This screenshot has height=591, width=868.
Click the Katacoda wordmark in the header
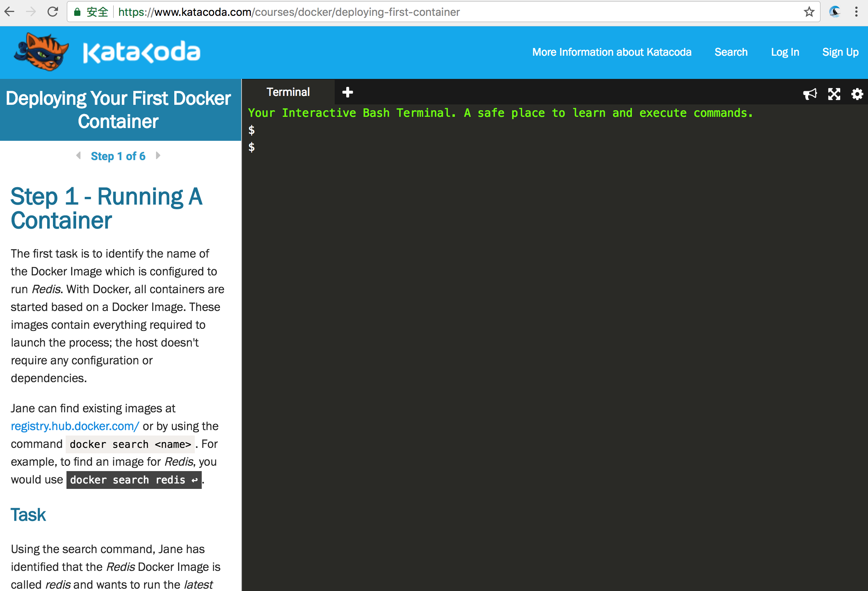[141, 52]
